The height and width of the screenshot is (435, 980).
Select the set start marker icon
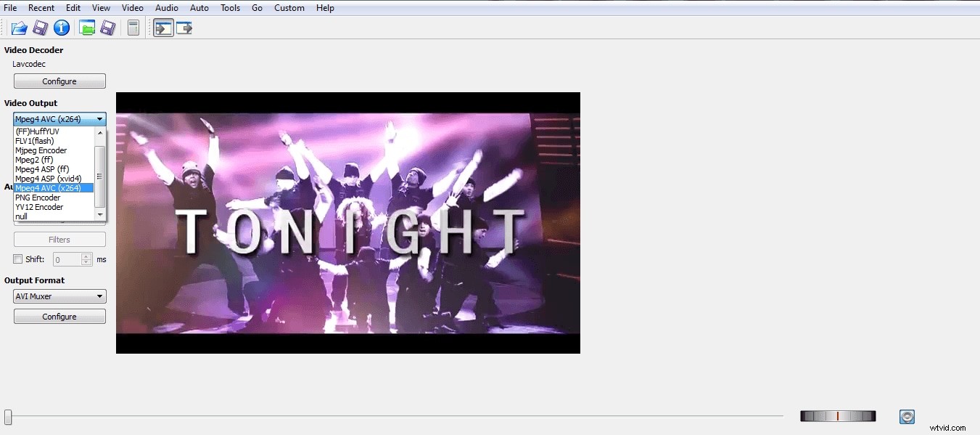163,28
